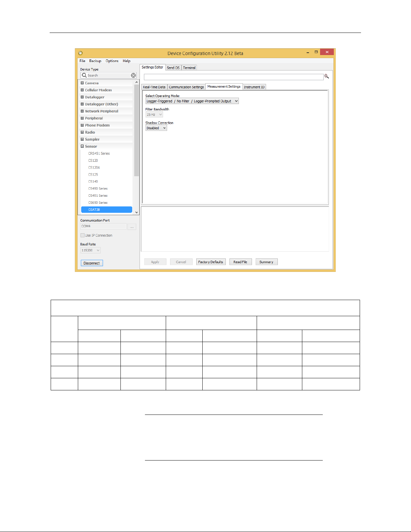Expand the Peripheral category
The image size is (411, 532).
click(x=82, y=118)
